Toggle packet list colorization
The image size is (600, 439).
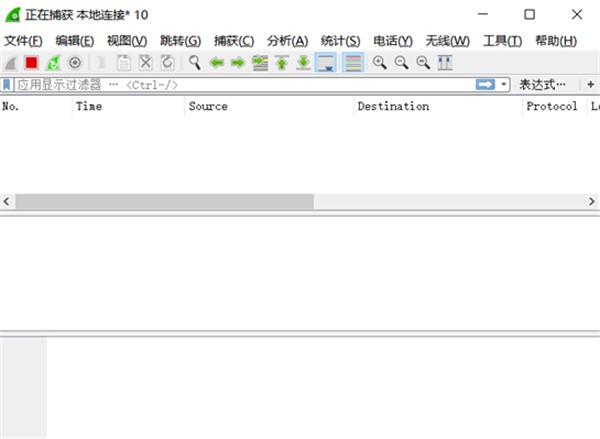[x=352, y=62]
